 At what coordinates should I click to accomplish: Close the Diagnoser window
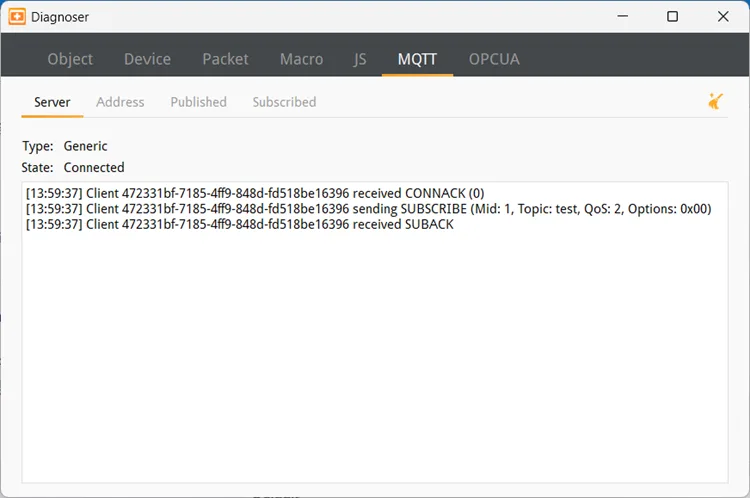click(723, 16)
